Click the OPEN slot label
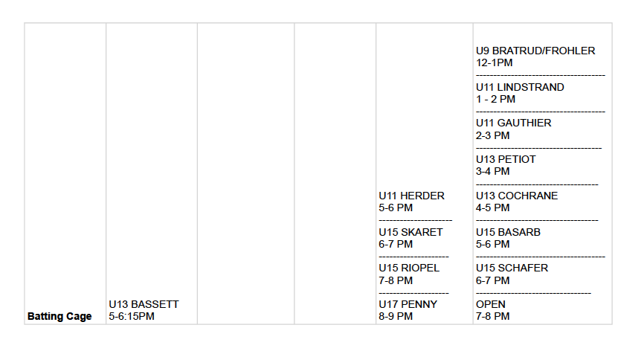 [491, 304]
